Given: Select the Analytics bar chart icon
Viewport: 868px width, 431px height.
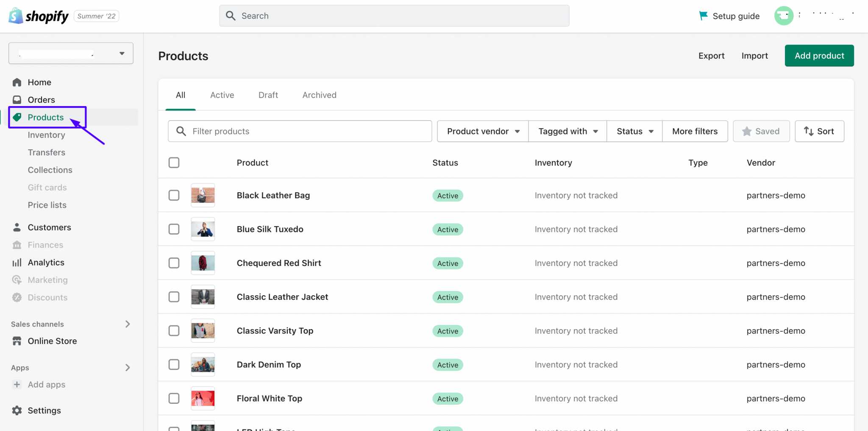Looking at the screenshot, I should pyautogui.click(x=17, y=262).
